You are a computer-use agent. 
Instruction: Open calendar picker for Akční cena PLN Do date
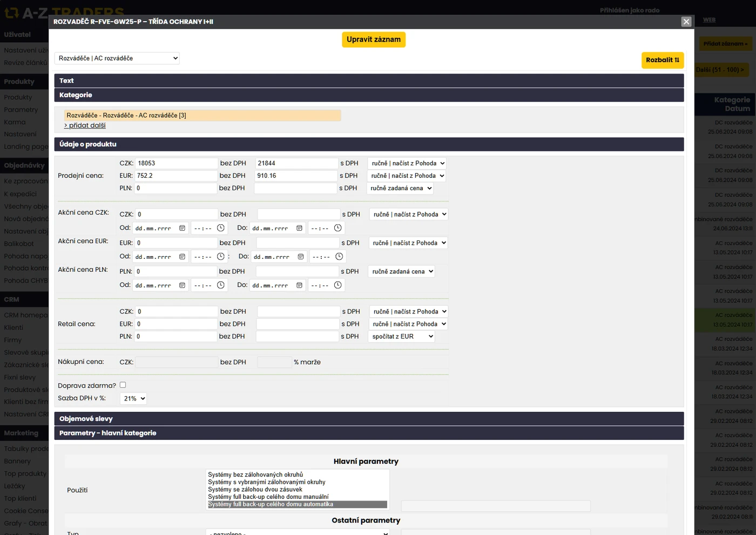point(299,285)
